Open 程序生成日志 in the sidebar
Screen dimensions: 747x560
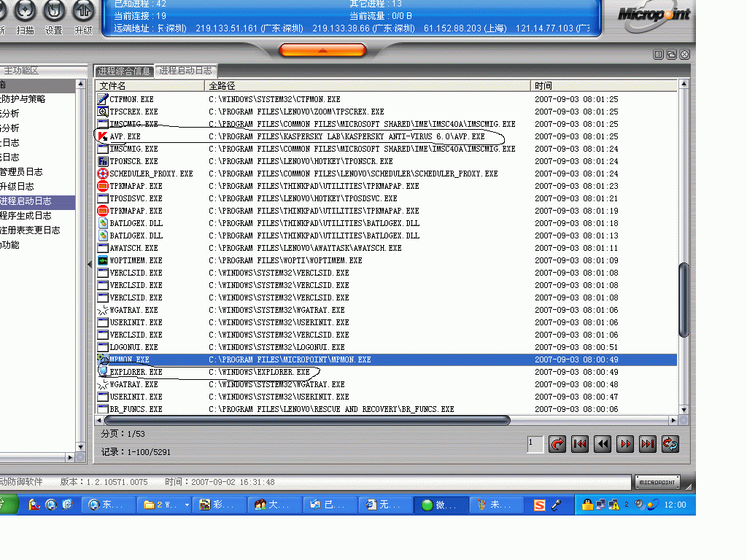pyautogui.click(x=26, y=216)
